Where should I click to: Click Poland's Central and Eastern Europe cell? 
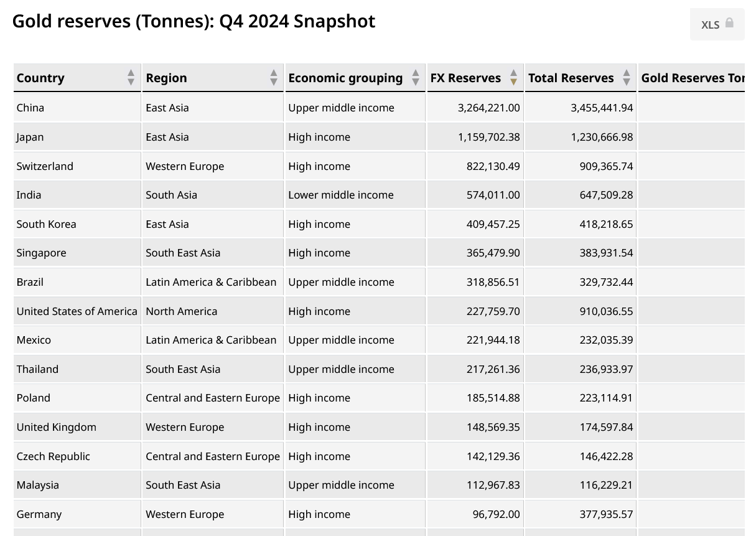pyautogui.click(x=213, y=398)
